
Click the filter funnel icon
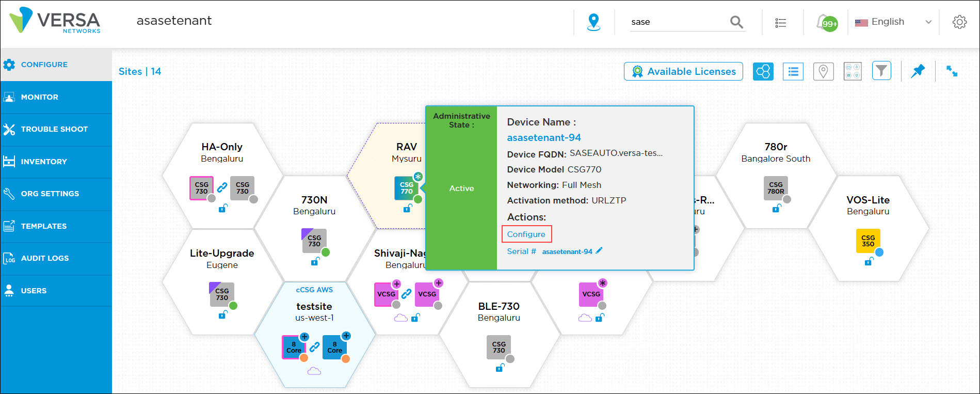pos(881,71)
